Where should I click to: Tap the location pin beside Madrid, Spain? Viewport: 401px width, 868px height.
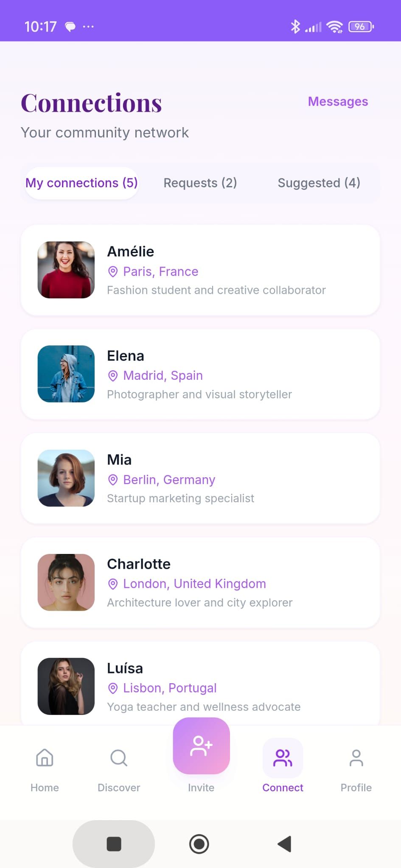pyautogui.click(x=113, y=376)
